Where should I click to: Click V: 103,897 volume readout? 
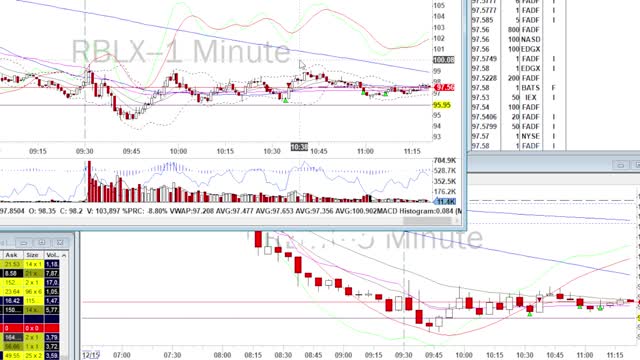click(x=104, y=211)
